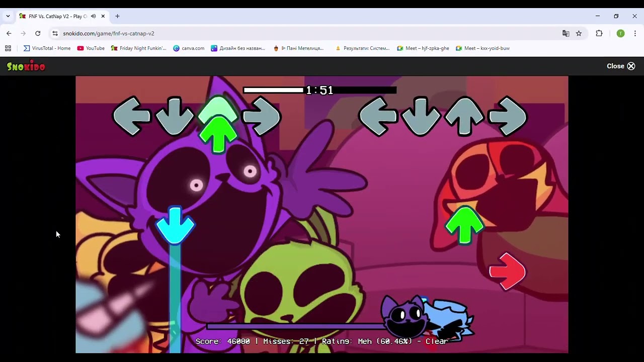Reload the Snokido game page
The image size is (644, 362).
(38, 33)
